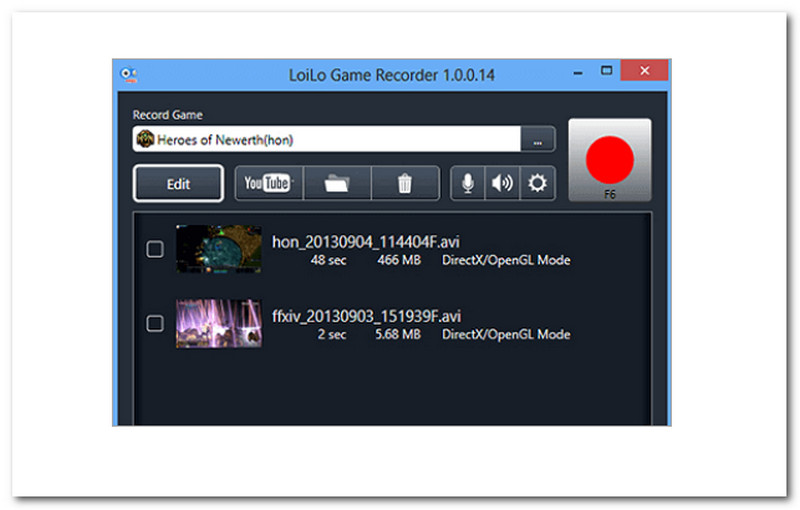Click the Edit button

(178, 184)
